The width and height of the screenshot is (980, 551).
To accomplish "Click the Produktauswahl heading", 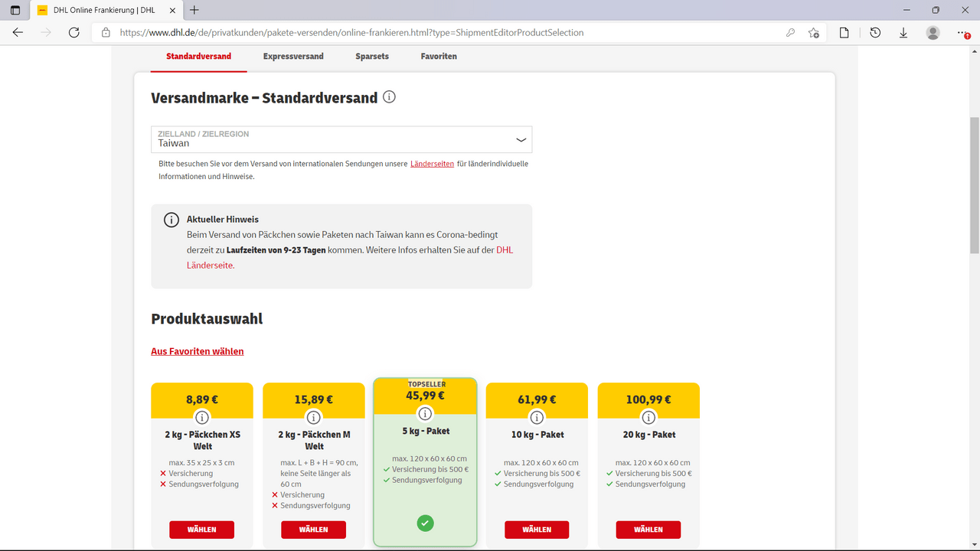I will (207, 319).
